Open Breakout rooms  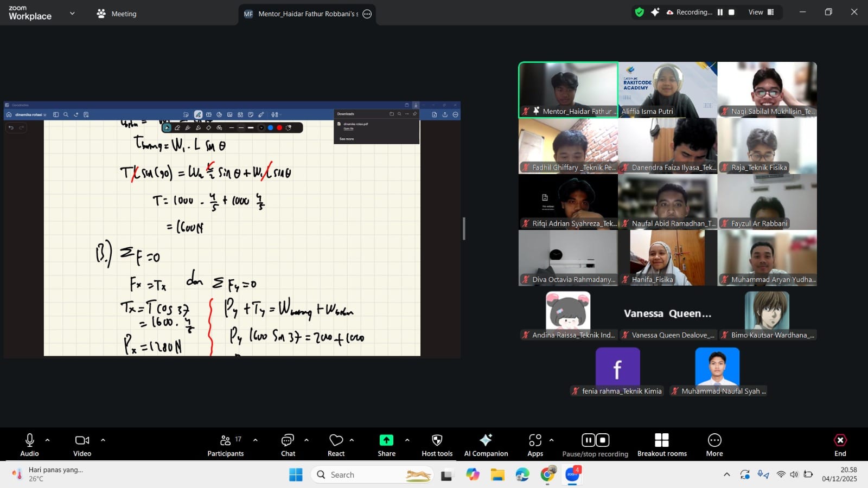tap(662, 445)
